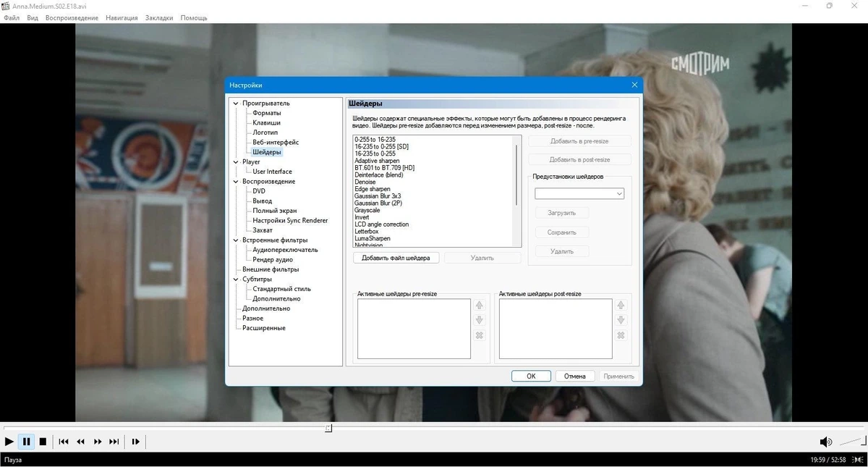This screenshot has height=467, width=868.
Task: Collapse the Субтитры tree node
Action: pyautogui.click(x=236, y=279)
